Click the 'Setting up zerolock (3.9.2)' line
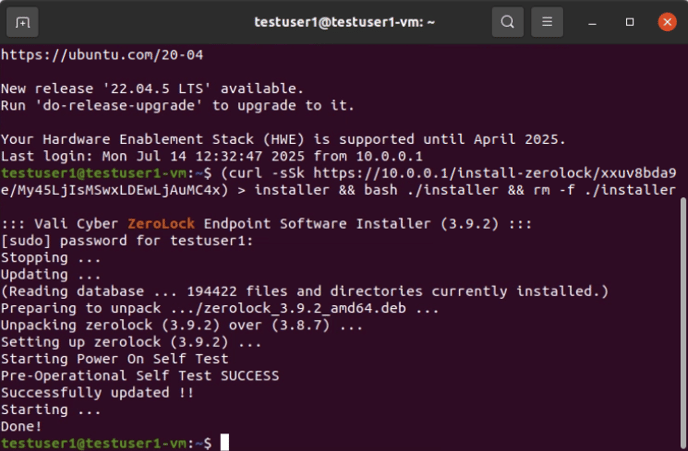The width and height of the screenshot is (688, 451). tap(131, 342)
